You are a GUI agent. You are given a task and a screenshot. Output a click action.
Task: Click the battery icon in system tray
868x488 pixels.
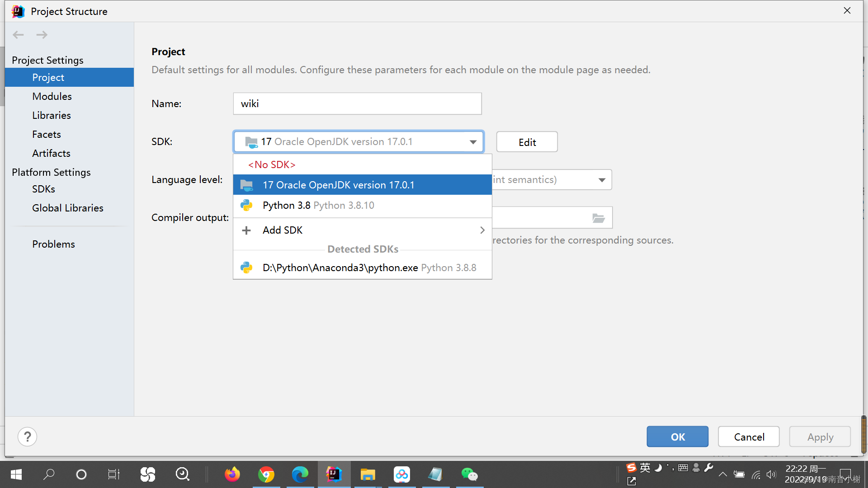pyautogui.click(x=739, y=474)
